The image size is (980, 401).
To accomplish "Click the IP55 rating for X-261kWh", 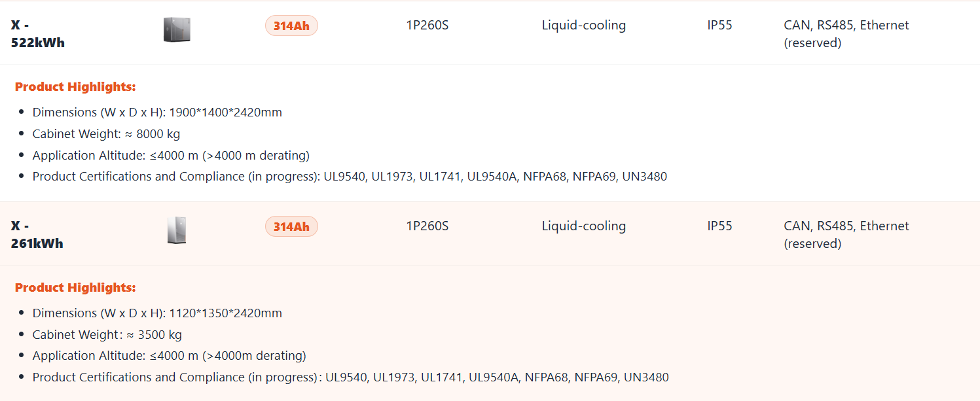I will 719,226.
